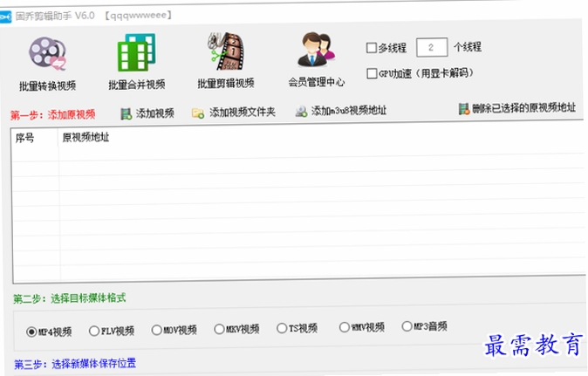Viewport: 588px width, 376px height.
Task: Click the 第二步：选择目标媒体格式 label
Action: point(70,298)
